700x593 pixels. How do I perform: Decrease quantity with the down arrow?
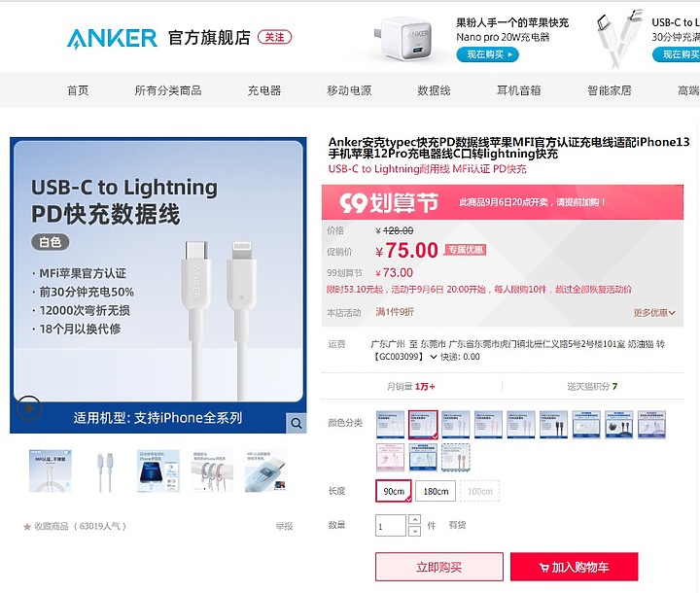(415, 531)
